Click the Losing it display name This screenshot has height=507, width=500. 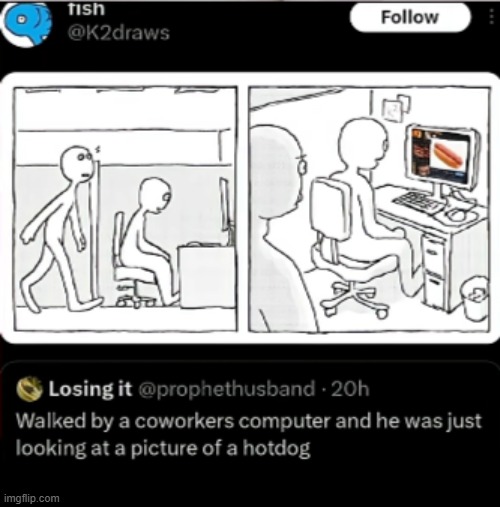tap(91, 389)
